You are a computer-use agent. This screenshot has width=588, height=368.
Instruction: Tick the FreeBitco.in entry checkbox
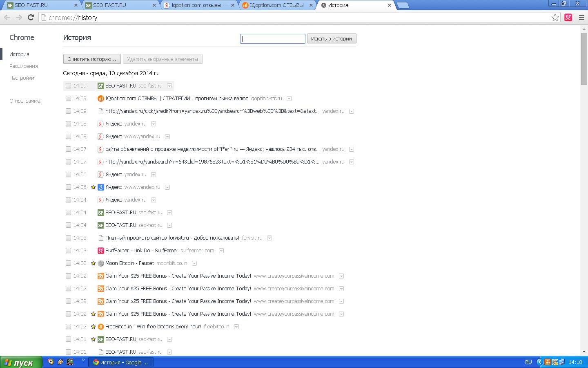[68, 327]
